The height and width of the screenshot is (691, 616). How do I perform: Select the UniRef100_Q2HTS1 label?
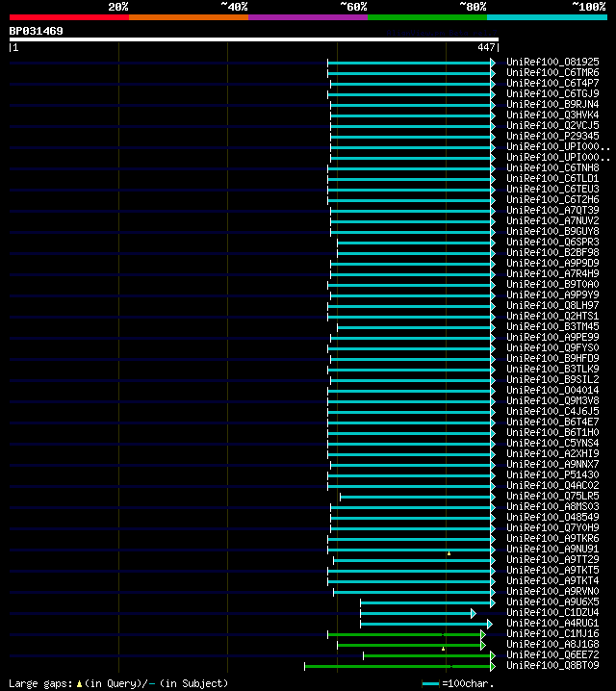pos(552,316)
